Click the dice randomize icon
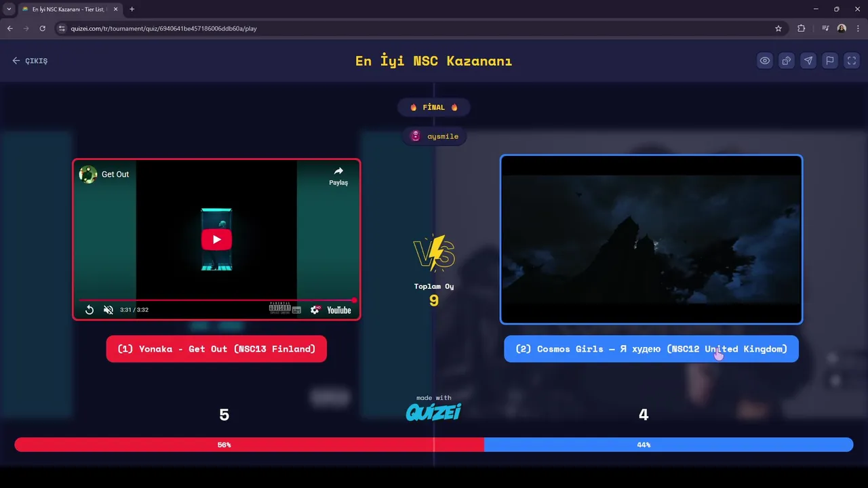The height and width of the screenshot is (488, 868). pyautogui.click(x=787, y=60)
